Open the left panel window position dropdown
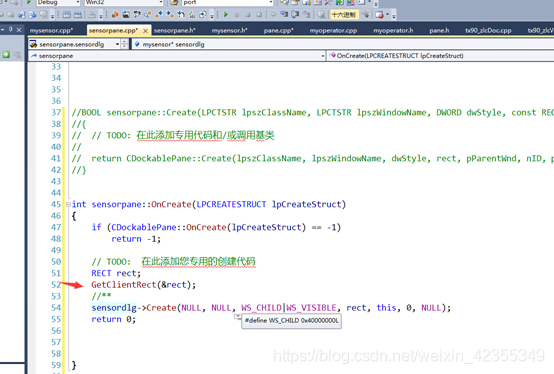The width and height of the screenshot is (554, 374). 3,30
